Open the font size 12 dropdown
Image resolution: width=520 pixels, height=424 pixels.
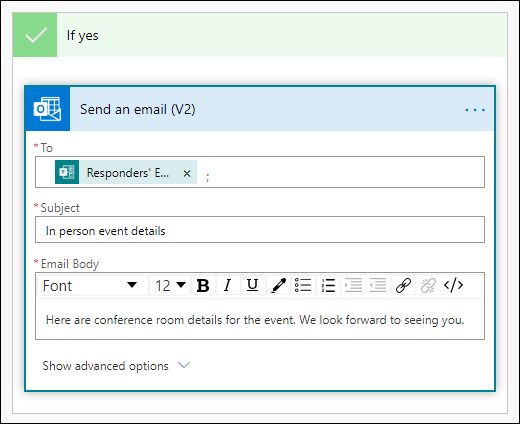(x=170, y=285)
